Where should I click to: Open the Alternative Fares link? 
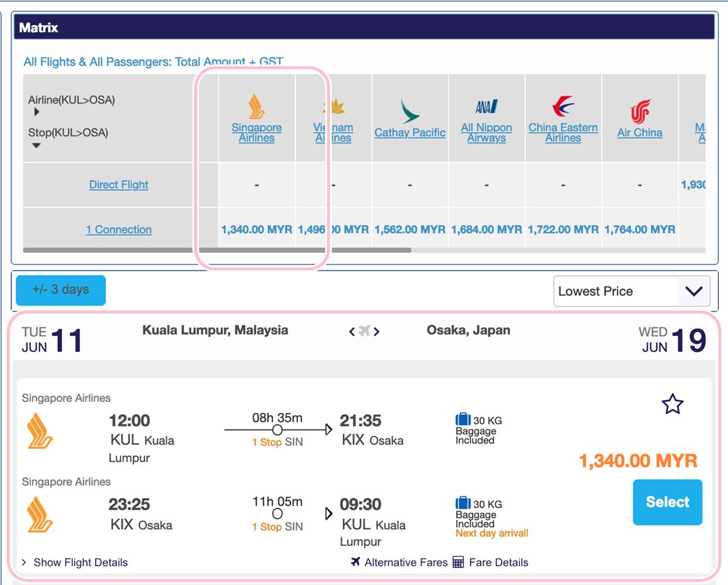[406, 563]
